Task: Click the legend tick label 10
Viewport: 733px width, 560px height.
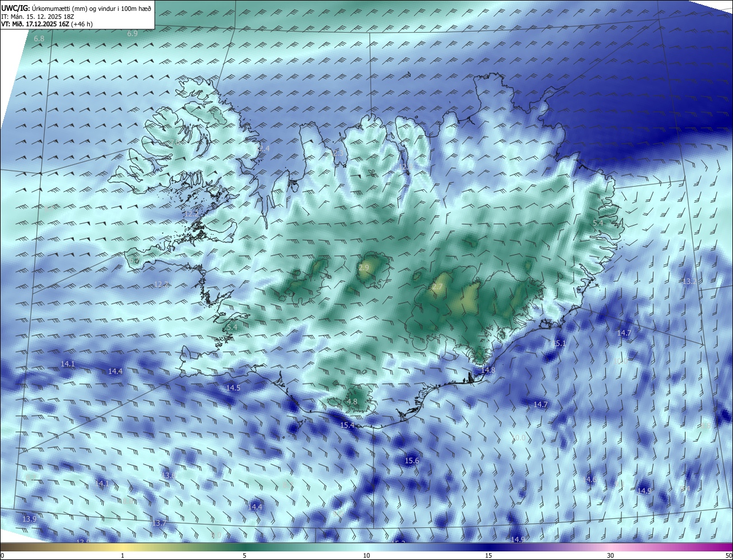Action: pyautogui.click(x=366, y=555)
